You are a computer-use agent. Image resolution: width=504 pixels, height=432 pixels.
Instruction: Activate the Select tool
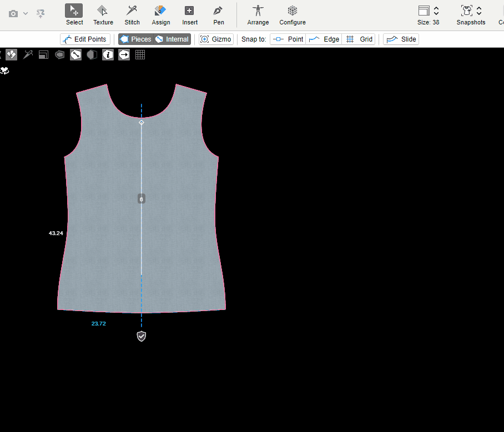point(74,15)
